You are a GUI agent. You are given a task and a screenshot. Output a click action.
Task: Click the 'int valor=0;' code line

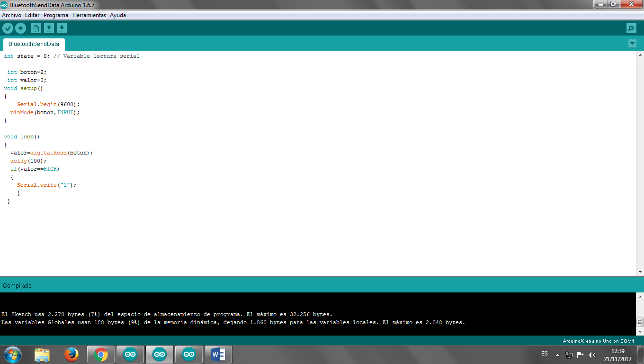point(27,80)
